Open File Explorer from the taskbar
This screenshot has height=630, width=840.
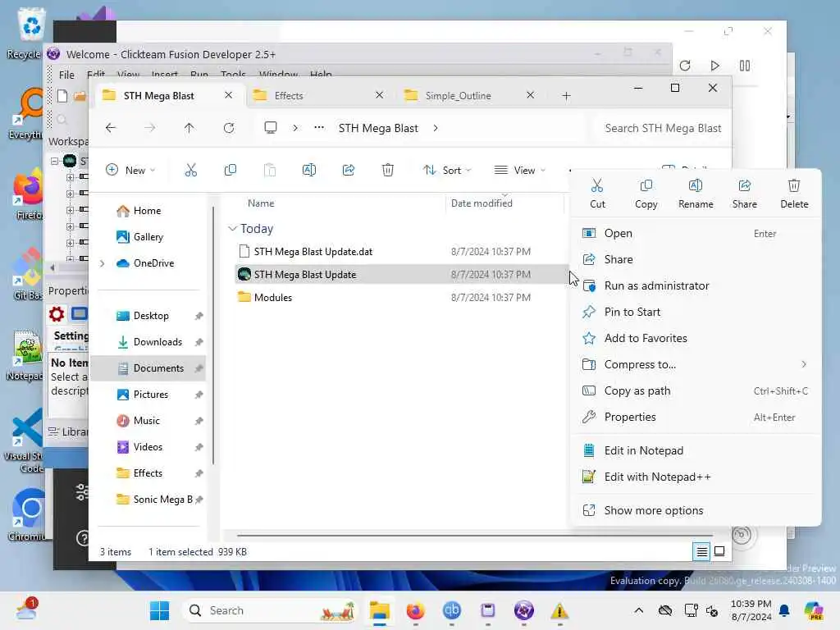point(379,610)
